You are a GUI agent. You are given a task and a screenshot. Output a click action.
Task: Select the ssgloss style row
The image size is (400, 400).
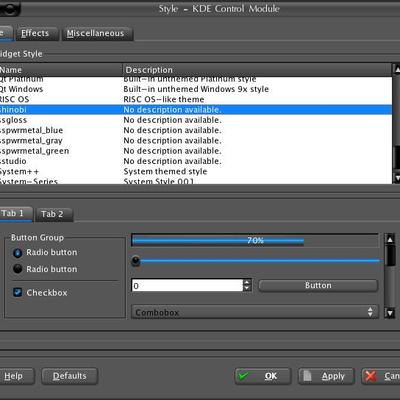click(196, 120)
